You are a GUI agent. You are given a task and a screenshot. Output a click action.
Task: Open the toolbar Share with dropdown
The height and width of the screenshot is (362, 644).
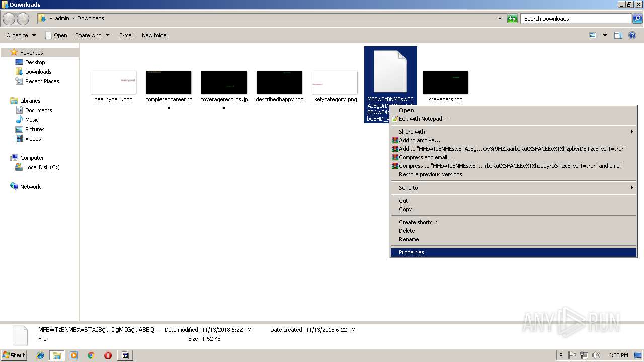93,35
